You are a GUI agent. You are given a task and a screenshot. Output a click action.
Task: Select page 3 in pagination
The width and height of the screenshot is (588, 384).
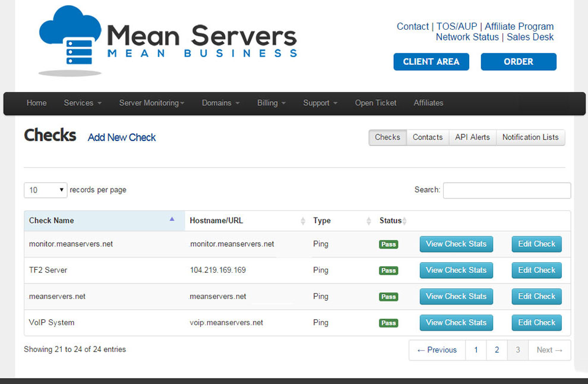pyautogui.click(x=518, y=350)
